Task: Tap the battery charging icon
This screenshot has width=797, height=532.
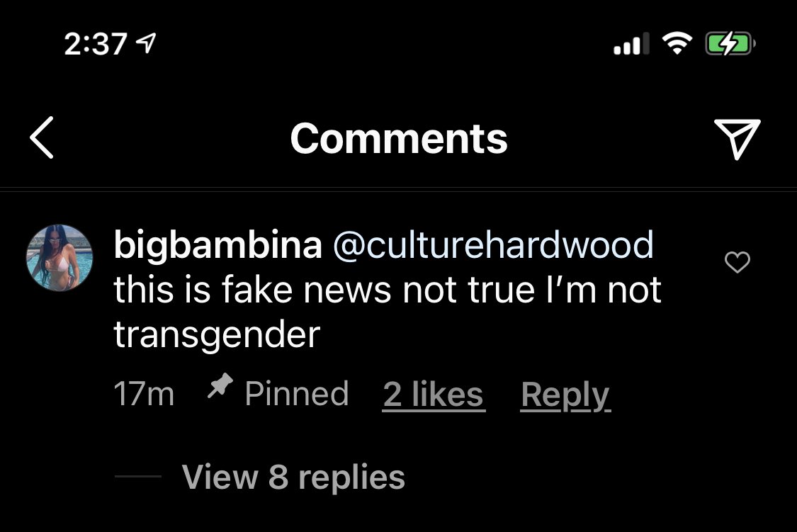Action: (x=730, y=44)
